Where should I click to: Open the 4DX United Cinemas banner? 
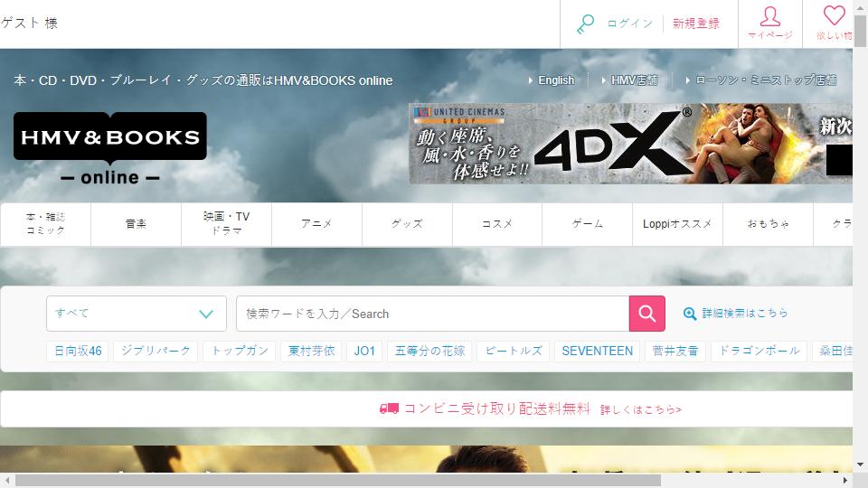pos(630,144)
